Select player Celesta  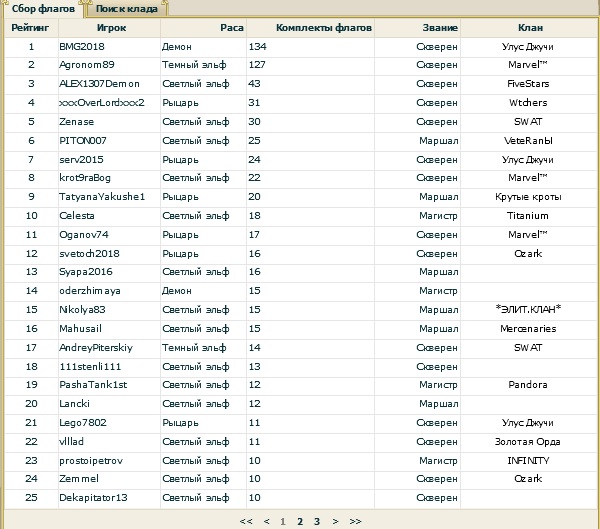(x=77, y=216)
